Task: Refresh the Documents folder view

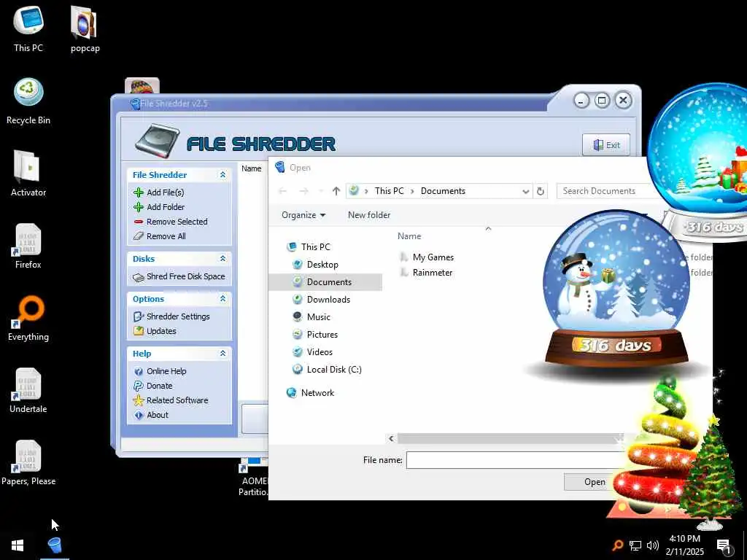Action: 541,192
